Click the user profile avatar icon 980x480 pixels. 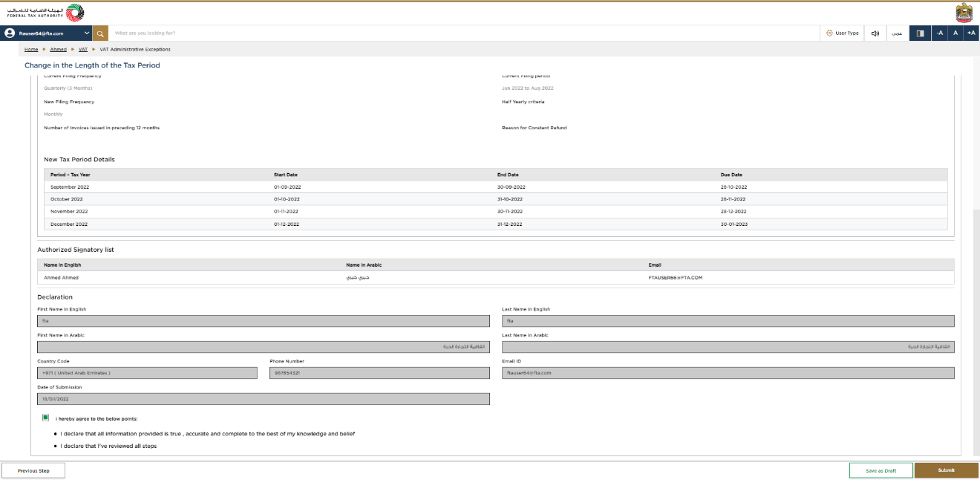click(x=10, y=33)
